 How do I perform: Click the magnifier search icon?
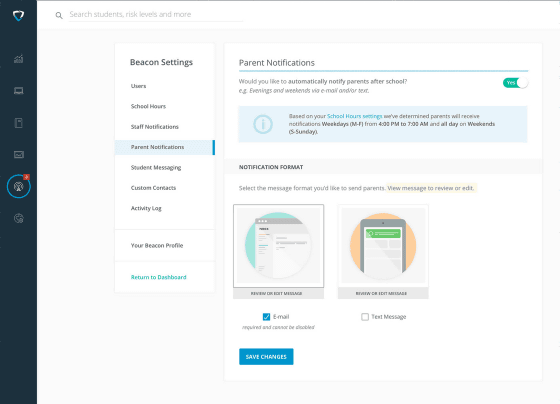coord(59,15)
